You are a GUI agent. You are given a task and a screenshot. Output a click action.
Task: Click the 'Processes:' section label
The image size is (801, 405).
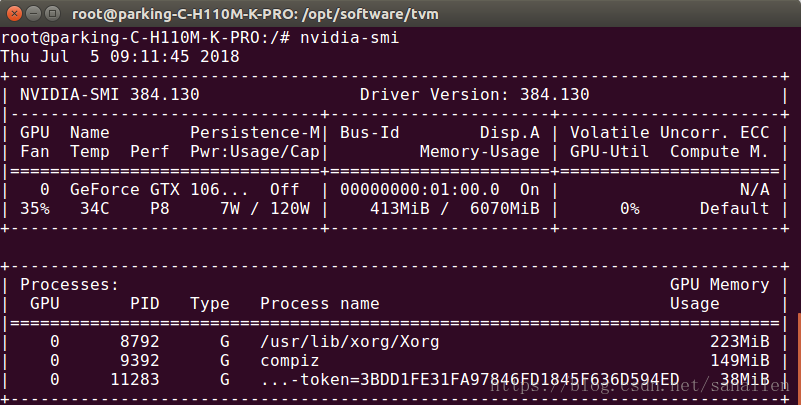coord(69,285)
